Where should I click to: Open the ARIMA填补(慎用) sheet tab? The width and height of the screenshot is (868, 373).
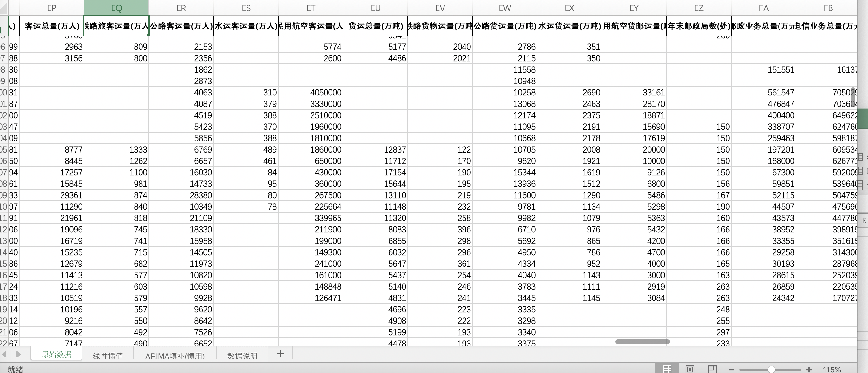[175, 356]
